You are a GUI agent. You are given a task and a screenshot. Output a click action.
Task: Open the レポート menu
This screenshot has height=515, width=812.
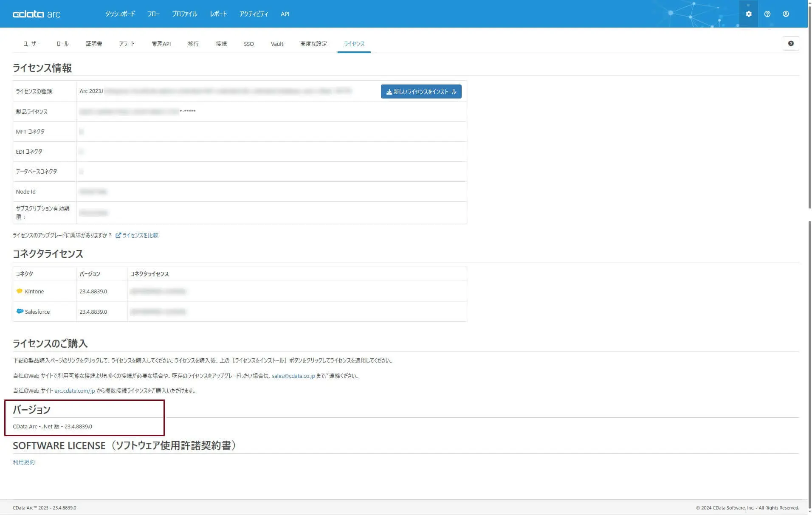tap(218, 14)
